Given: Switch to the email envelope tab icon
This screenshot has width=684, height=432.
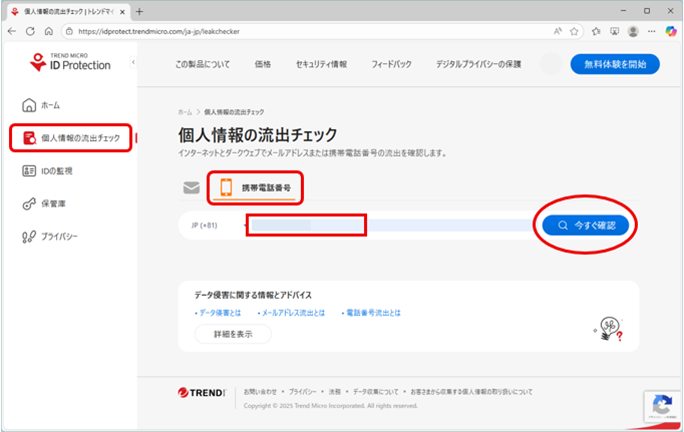Looking at the screenshot, I should (192, 188).
